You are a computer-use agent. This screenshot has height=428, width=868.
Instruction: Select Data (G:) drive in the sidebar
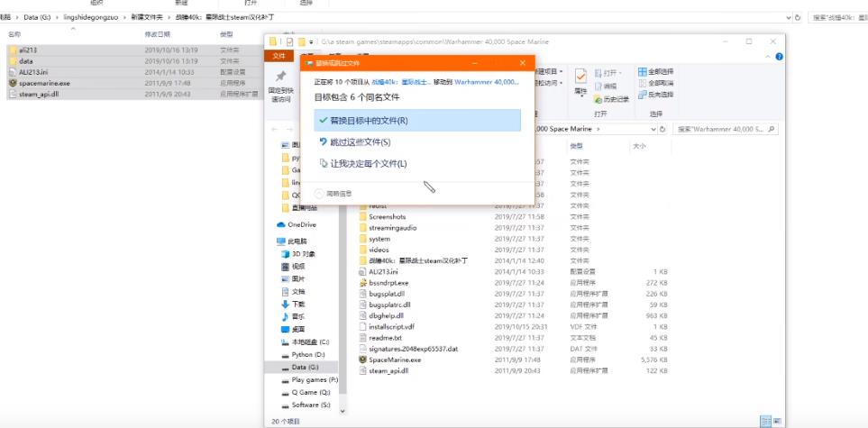300,367
